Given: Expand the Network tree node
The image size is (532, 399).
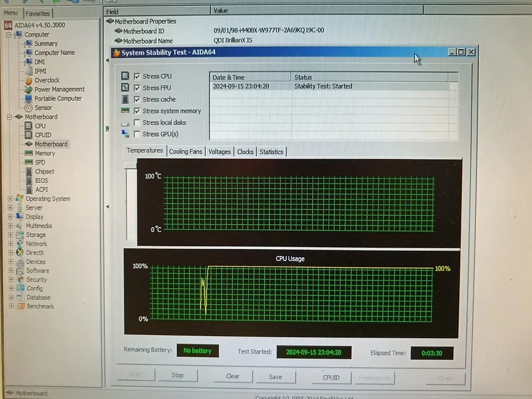Looking at the screenshot, I should click(10, 244).
